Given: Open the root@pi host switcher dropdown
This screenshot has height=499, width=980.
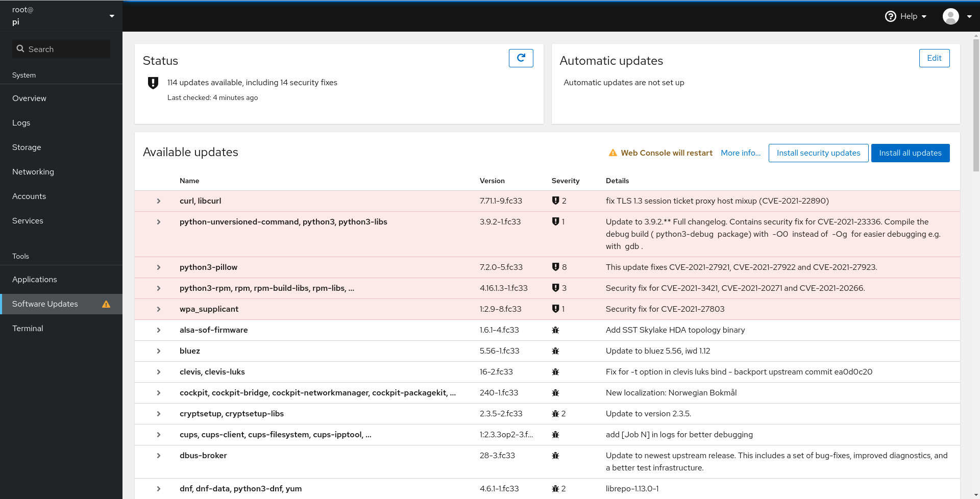Looking at the screenshot, I should 112,16.
